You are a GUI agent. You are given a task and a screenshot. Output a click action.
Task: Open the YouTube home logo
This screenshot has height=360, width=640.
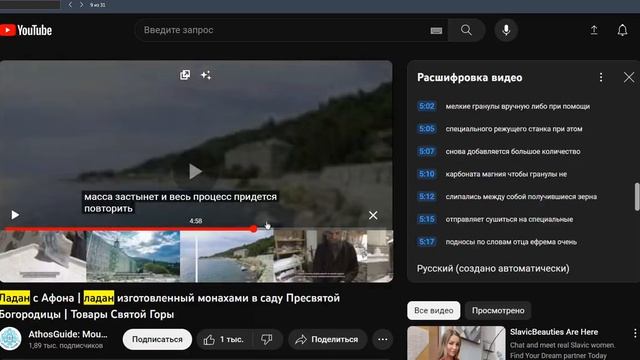[x=26, y=30]
